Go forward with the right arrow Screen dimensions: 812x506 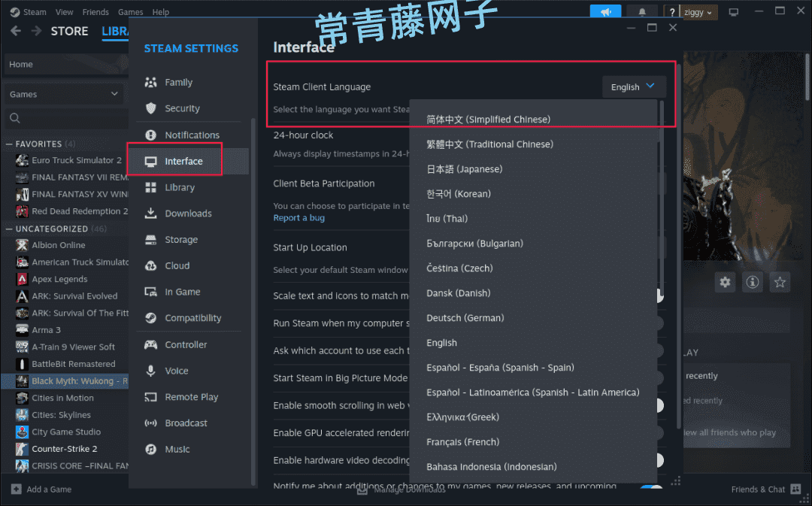click(36, 31)
